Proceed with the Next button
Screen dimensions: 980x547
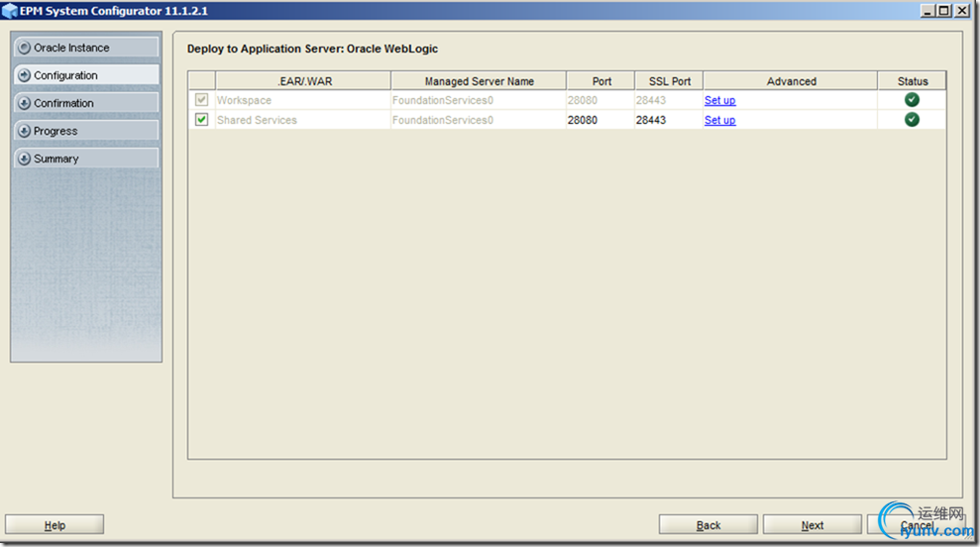(812, 525)
